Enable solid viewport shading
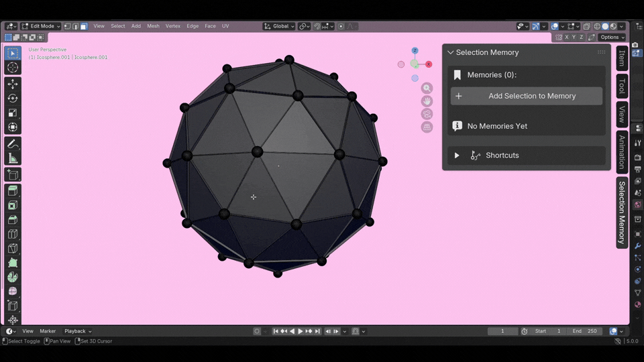This screenshot has width=644, height=362. (x=605, y=26)
